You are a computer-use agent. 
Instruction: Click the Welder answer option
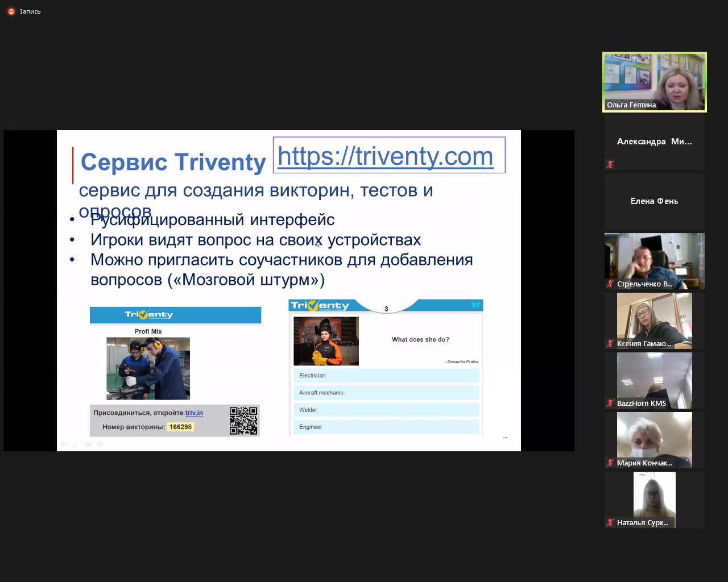click(386, 409)
